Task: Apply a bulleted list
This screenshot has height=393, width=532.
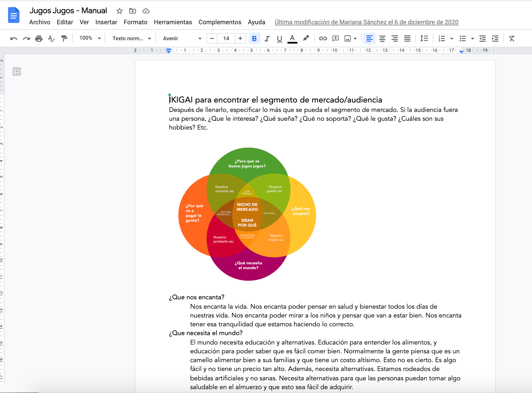Action: pos(463,39)
